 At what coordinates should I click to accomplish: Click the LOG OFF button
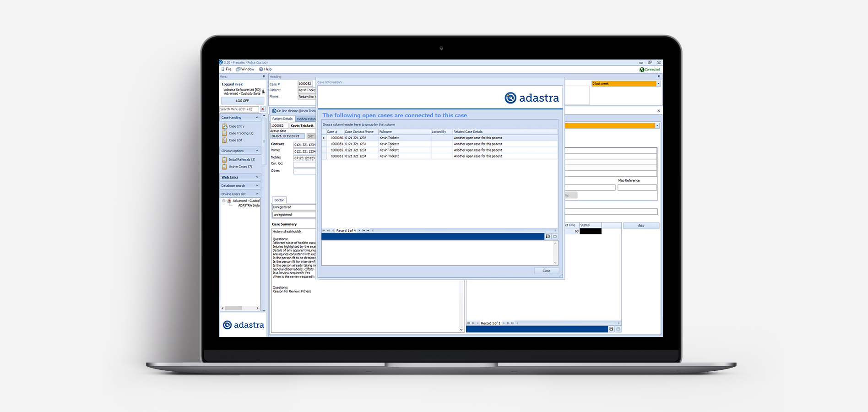243,101
